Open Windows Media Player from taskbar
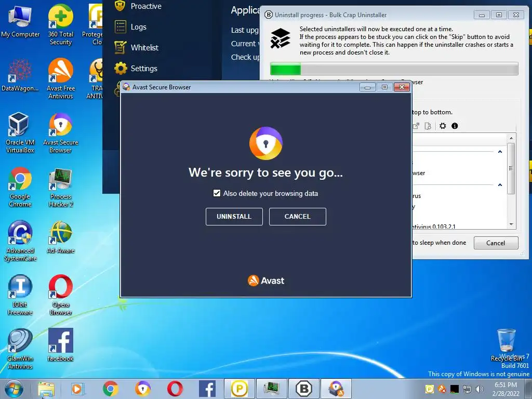532x399 pixels. (x=78, y=389)
